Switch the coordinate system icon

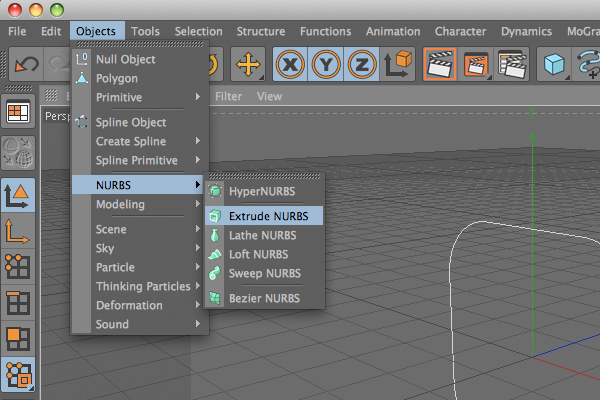point(398,64)
